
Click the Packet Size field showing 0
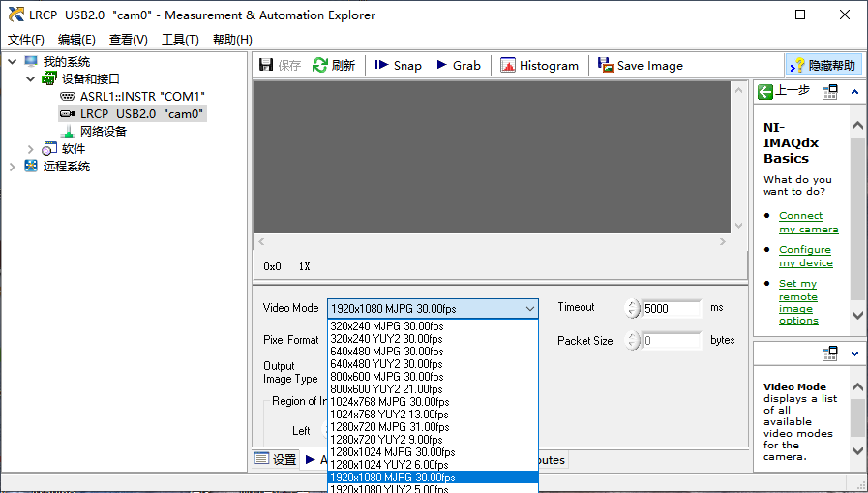(x=672, y=340)
